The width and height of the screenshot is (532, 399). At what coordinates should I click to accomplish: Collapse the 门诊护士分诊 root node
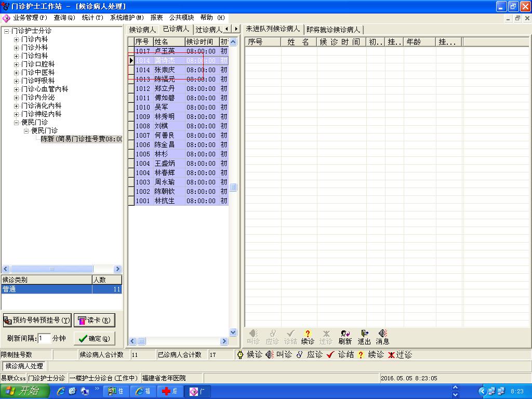point(6,31)
